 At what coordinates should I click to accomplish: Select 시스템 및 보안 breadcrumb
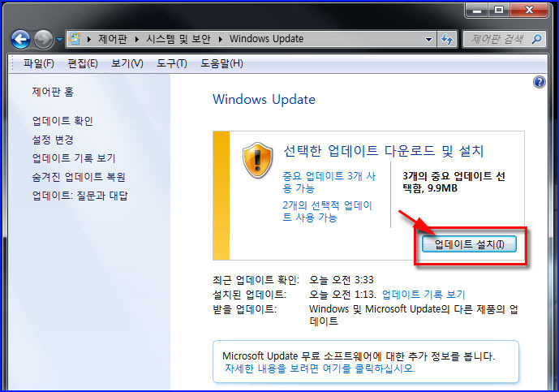(x=178, y=38)
